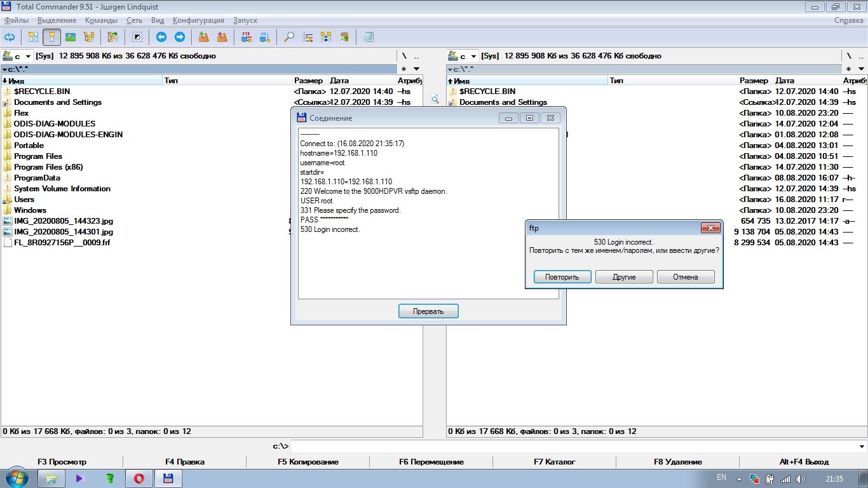This screenshot has height=488, width=868.
Task: Enable thumbnail view via picture icon
Action: click(71, 37)
